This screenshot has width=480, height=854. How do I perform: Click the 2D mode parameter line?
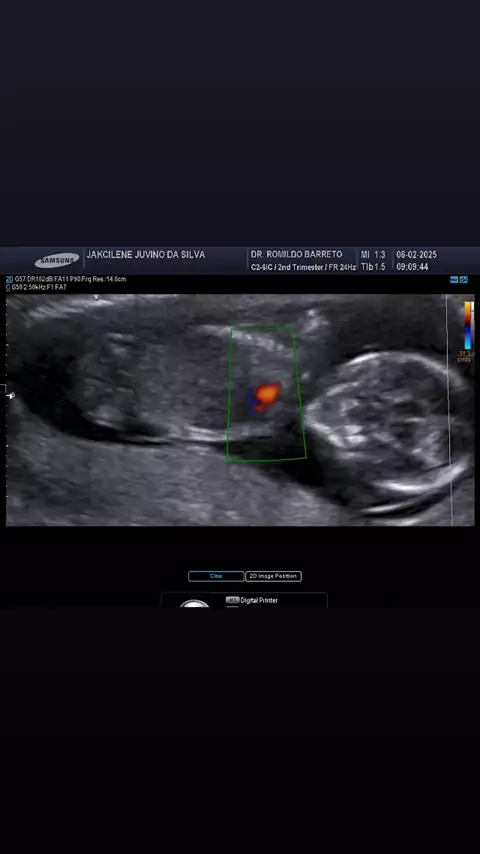click(66, 279)
